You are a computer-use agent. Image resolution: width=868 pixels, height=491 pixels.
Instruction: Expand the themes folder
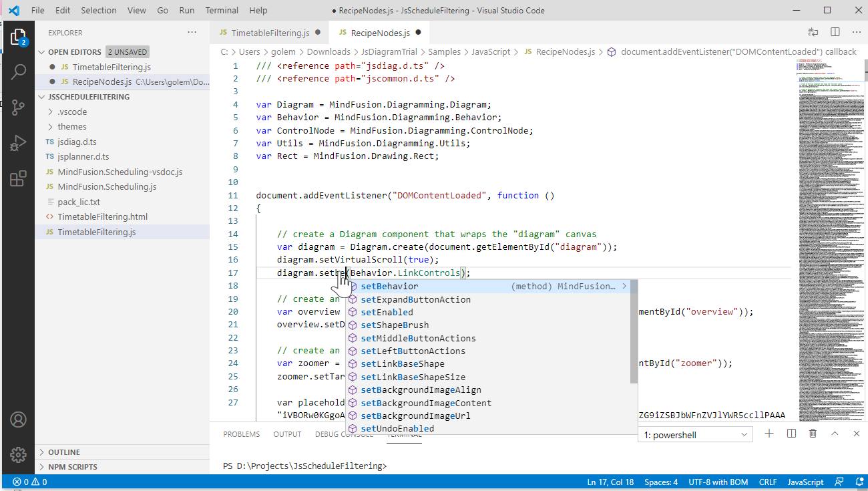(x=71, y=127)
